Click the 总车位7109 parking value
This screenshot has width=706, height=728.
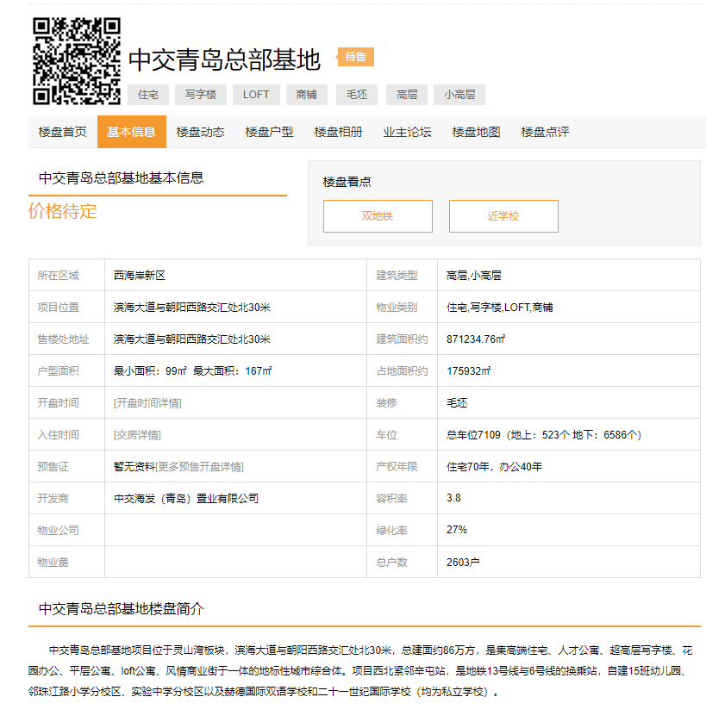tap(544, 435)
